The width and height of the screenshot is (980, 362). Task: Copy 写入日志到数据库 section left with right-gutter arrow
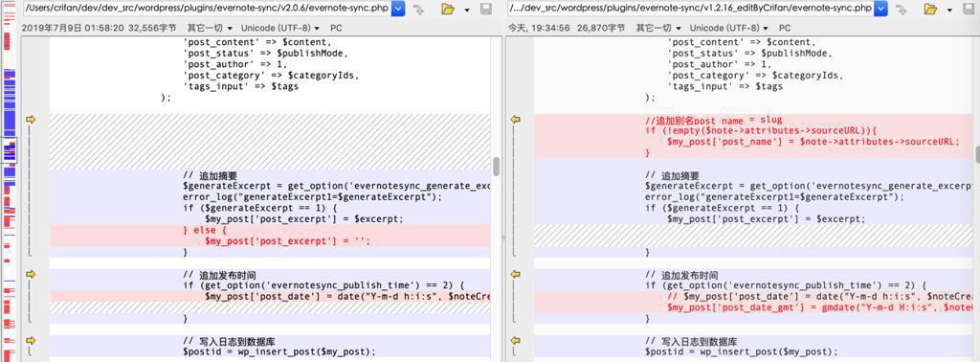coord(516,341)
